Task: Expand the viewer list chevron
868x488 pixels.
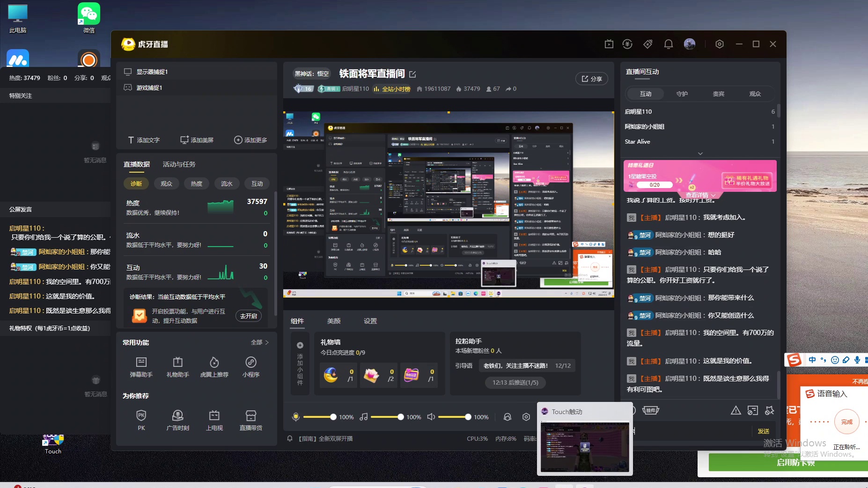Action: pos(700,153)
